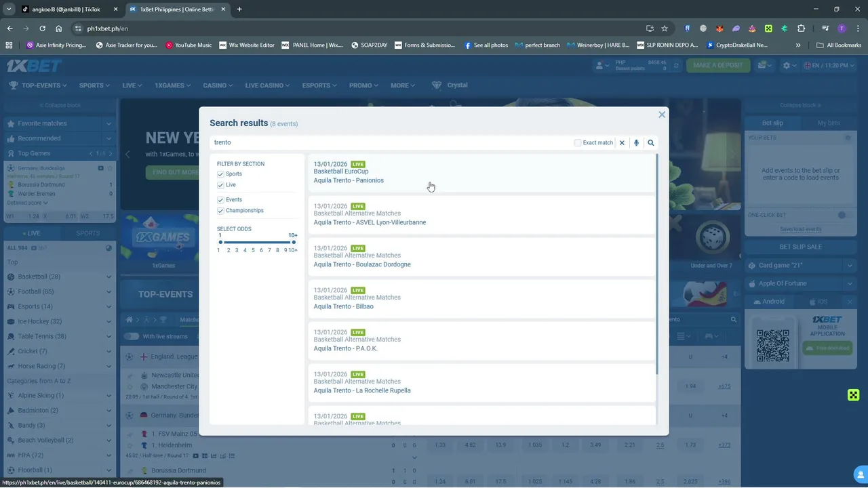Open the Aquila Trento - La Rochelle Rupella result
This screenshot has height=488, width=868.
[482, 383]
